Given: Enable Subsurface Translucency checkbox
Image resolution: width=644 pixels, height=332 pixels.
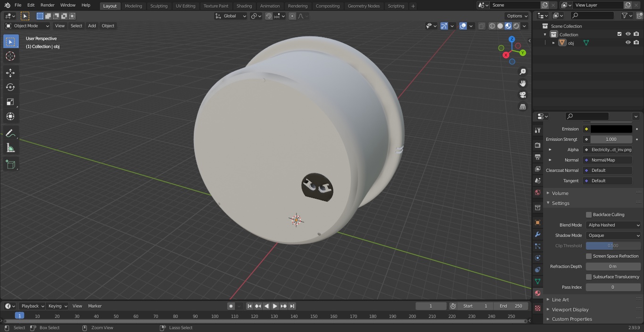Looking at the screenshot, I should pos(589,277).
